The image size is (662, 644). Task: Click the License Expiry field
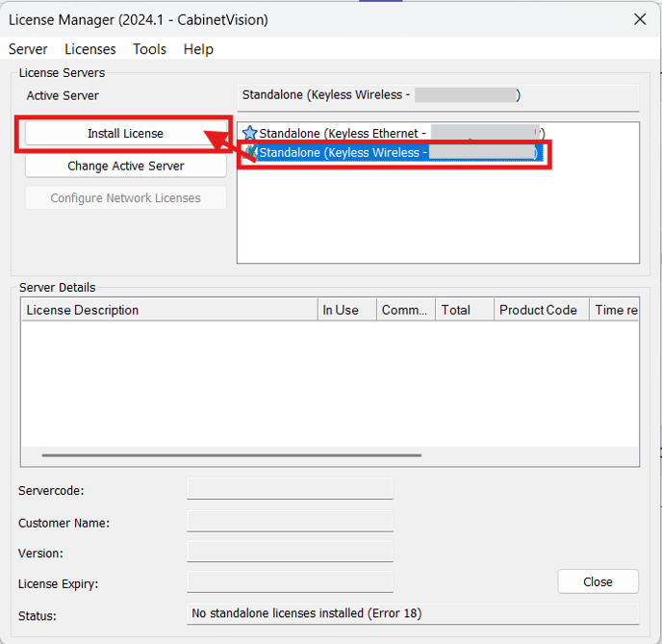click(290, 583)
